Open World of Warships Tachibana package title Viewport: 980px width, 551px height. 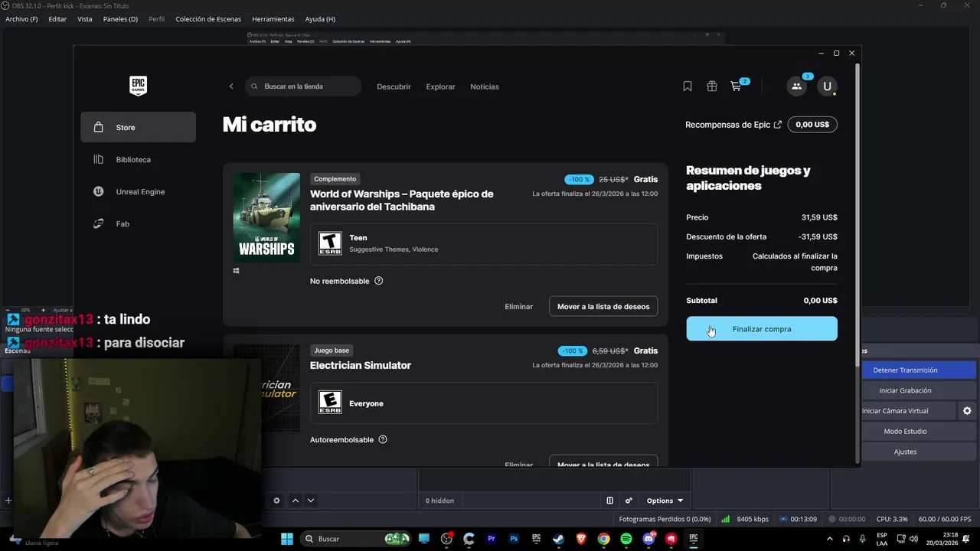click(x=402, y=201)
